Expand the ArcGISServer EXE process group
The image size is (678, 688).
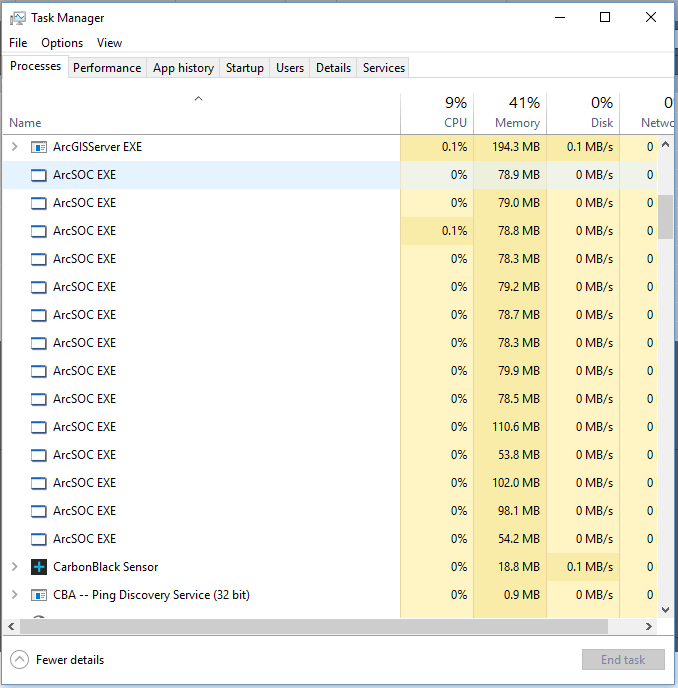(x=14, y=147)
